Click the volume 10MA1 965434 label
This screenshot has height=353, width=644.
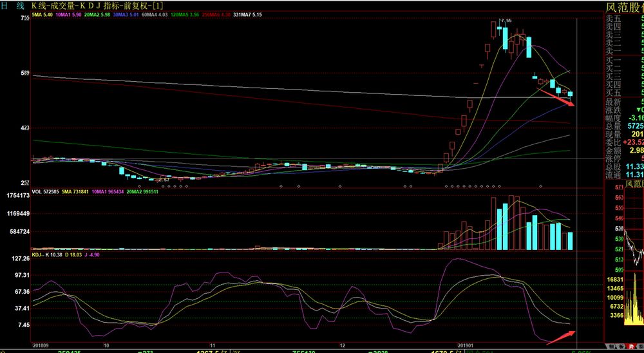pos(108,191)
